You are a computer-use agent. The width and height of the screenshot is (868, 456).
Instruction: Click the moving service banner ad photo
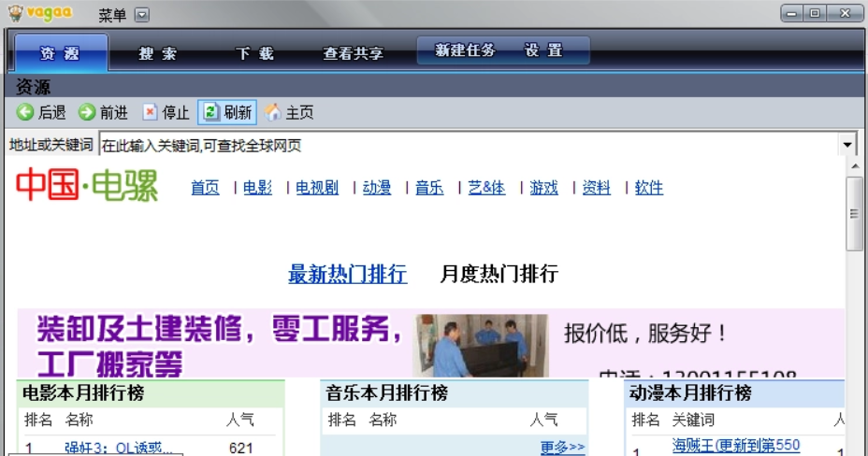pos(481,346)
